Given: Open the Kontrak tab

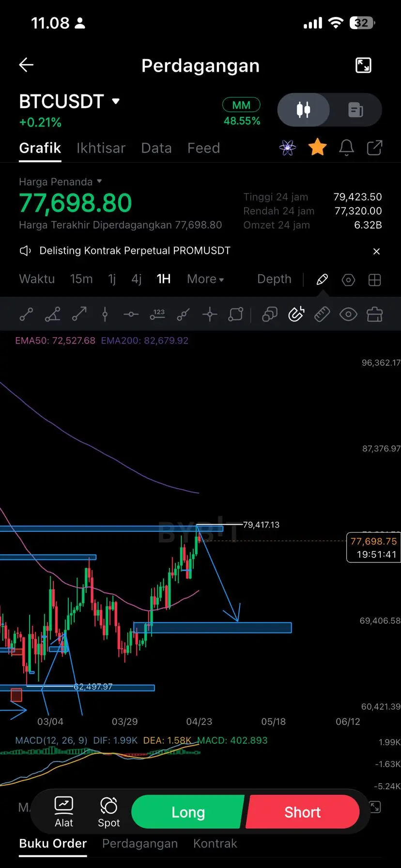Looking at the screenshot, I should pos(215,843).
